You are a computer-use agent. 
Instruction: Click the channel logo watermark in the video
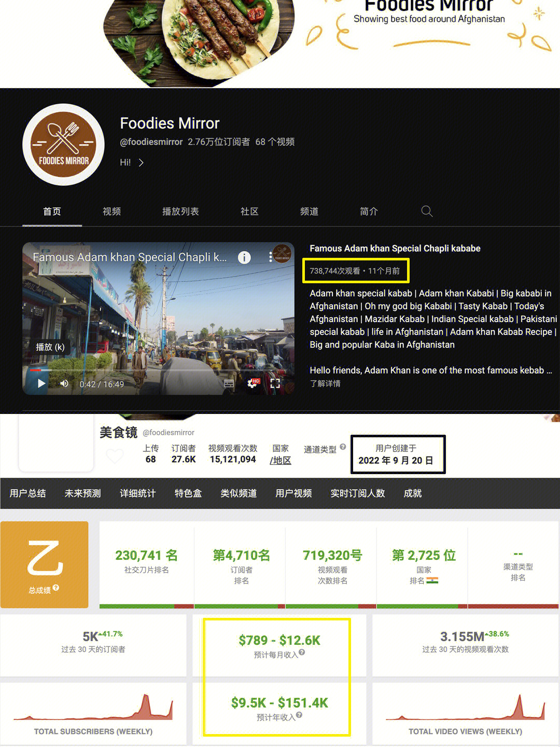[x=282, y=254]
